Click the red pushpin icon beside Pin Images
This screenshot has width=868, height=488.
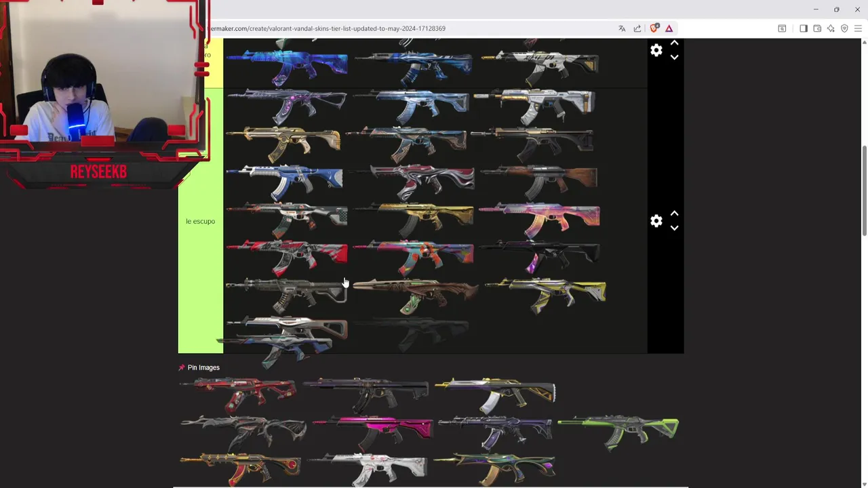coord(181,367)
